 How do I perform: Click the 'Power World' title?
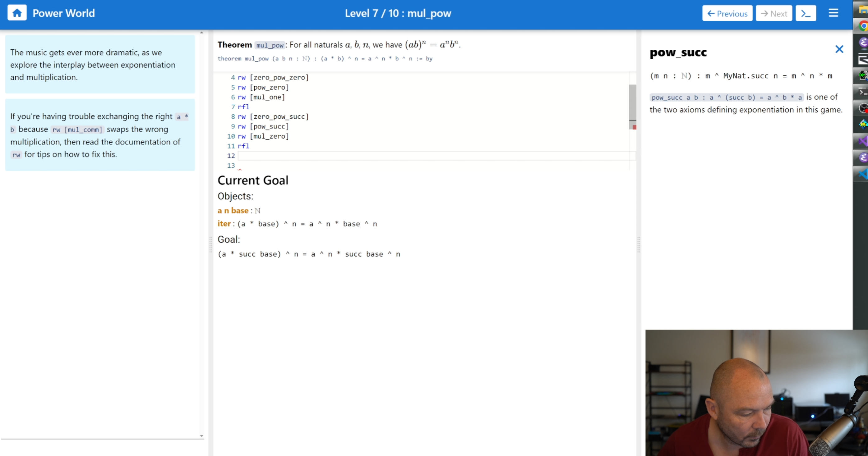(x=64, y=13)
